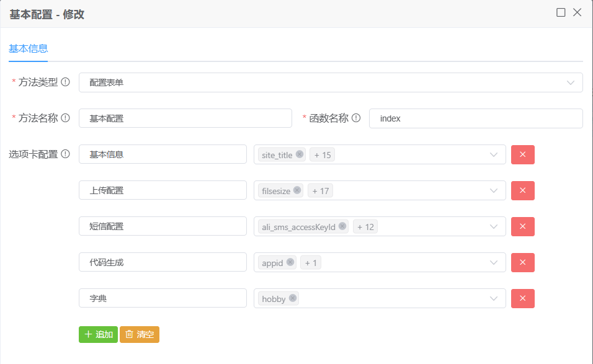Image resolution: width=593 pixels, height=364 pixels.
Task: Remove the filsesize tag
Action: pyautogui.click(x=297, y=190)
